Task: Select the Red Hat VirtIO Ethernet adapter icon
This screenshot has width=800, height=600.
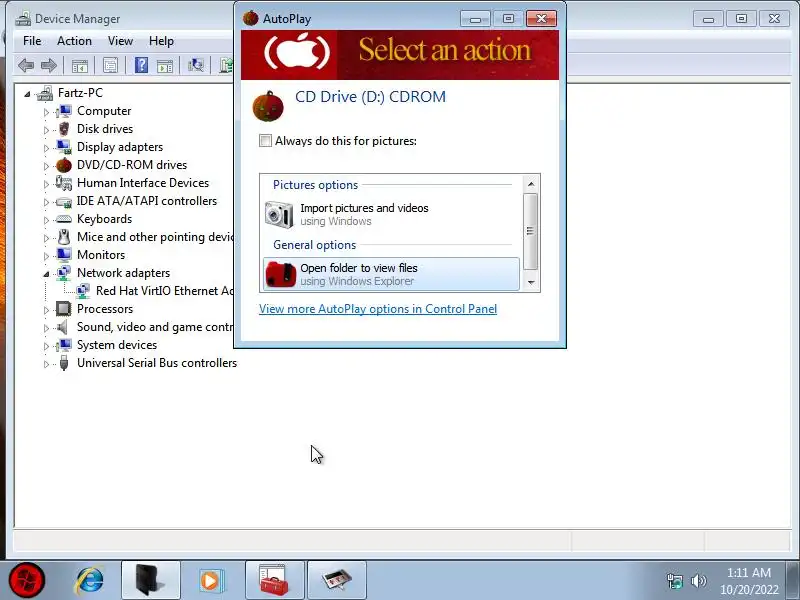Action: click(83, 291)
